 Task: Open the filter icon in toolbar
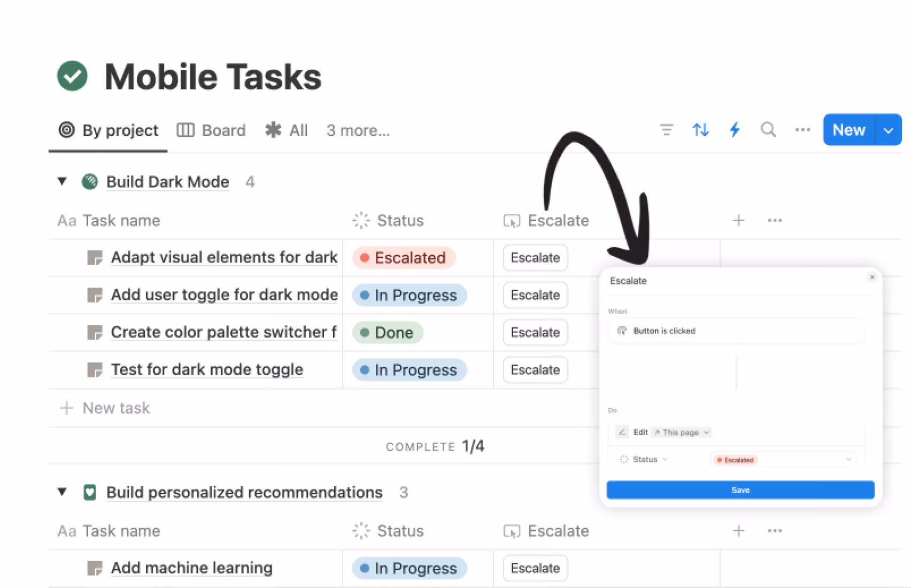pyautogui.click(x=666, y=130)
